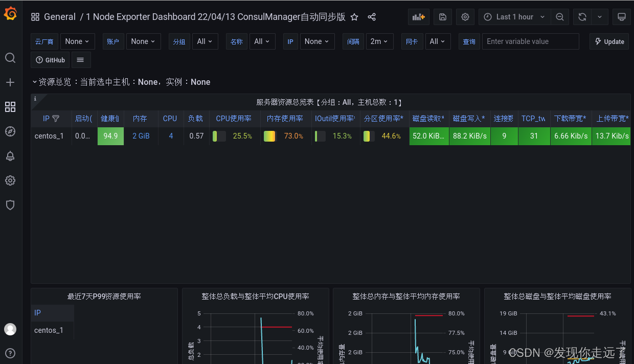Image resolution: width=634 pixels, height=364 pixels.
Task: Open the 整体总内存与整体平均内存使用率 panel title
Action: pos(406,296)
